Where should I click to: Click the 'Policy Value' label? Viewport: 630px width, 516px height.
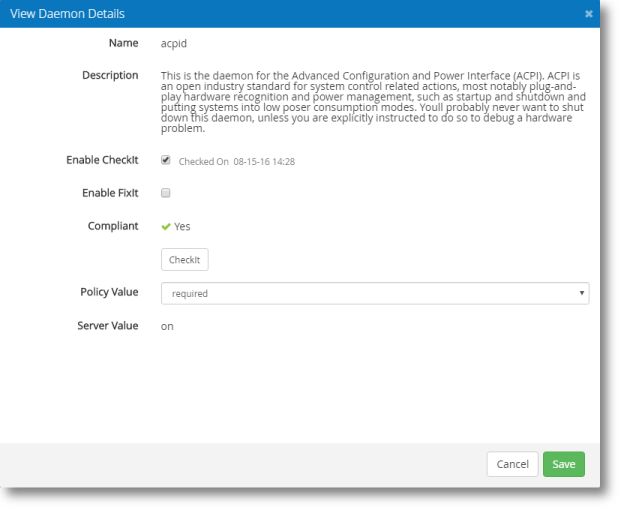click(x=109, y=292)
